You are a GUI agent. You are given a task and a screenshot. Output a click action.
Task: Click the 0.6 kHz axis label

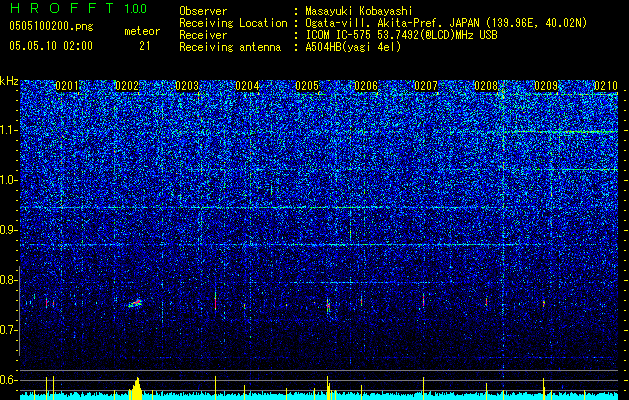point(9,380)
